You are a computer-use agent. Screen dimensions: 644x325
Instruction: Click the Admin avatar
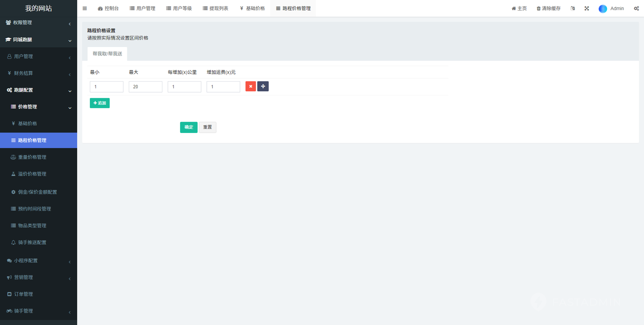tap(603, 9)
